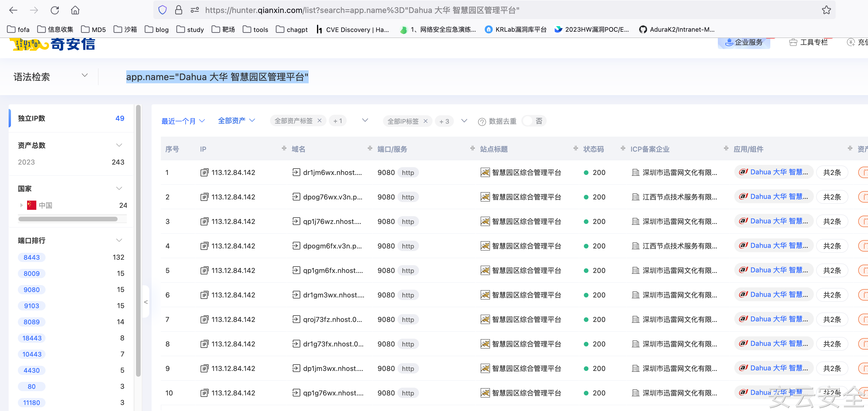868x411 pixels.
Task: Open the fofa bookmarks folder
Action: click(x=18, y=30)
